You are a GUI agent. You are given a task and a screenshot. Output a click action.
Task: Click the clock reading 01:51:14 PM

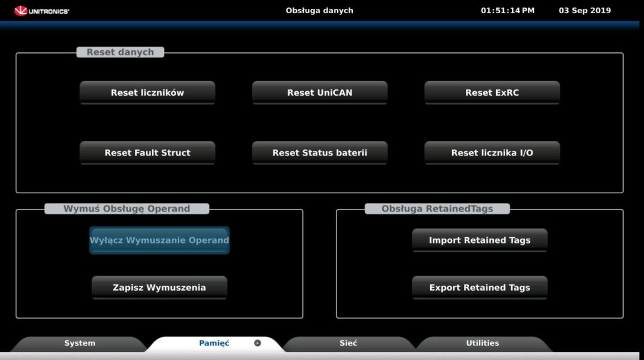point(508,11)
